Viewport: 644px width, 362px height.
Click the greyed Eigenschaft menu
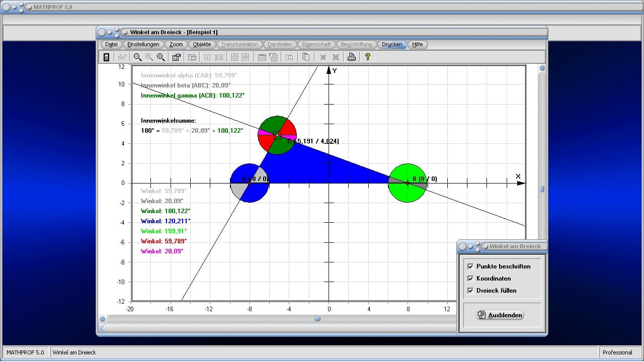316,44
